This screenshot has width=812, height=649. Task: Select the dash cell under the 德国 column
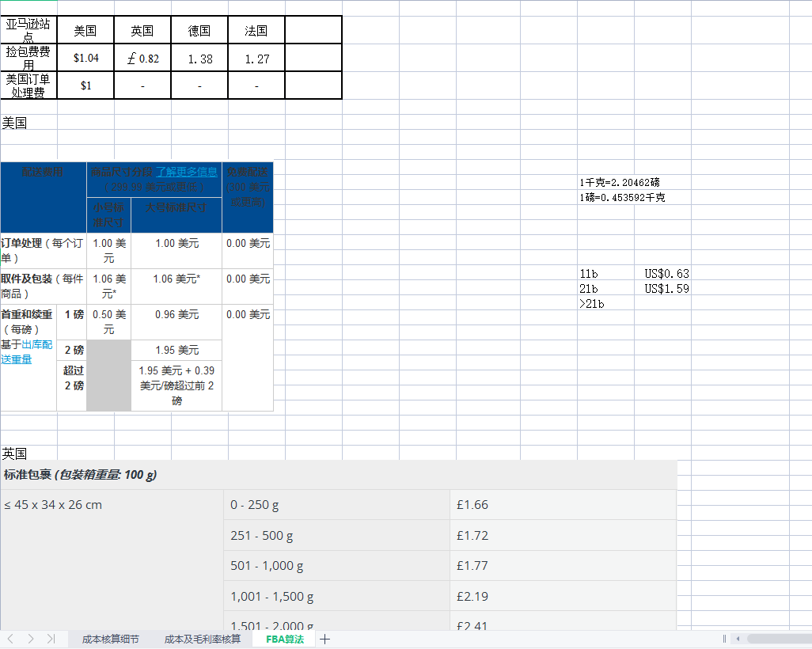199,85
